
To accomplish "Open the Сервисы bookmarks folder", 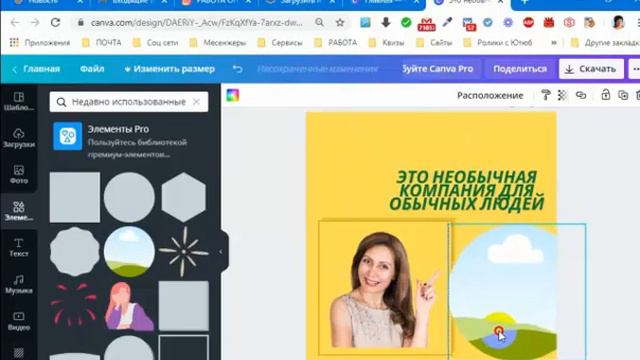I will pos(280,42).
